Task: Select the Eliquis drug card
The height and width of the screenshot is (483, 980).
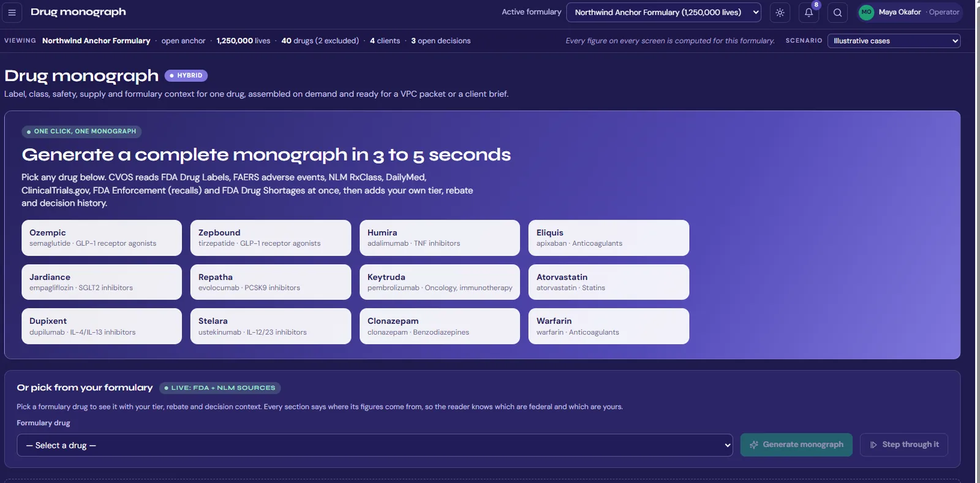Action: click(609, 238)
